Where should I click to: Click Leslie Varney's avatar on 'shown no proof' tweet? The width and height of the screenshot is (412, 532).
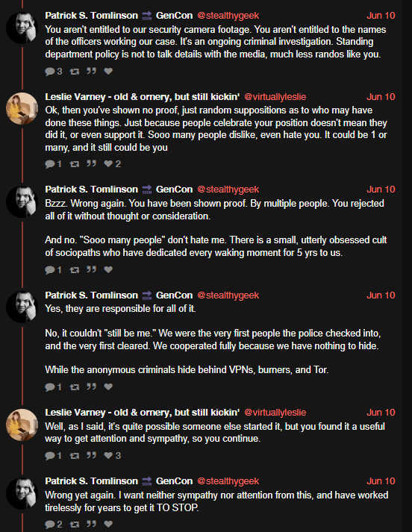(22, 109)
